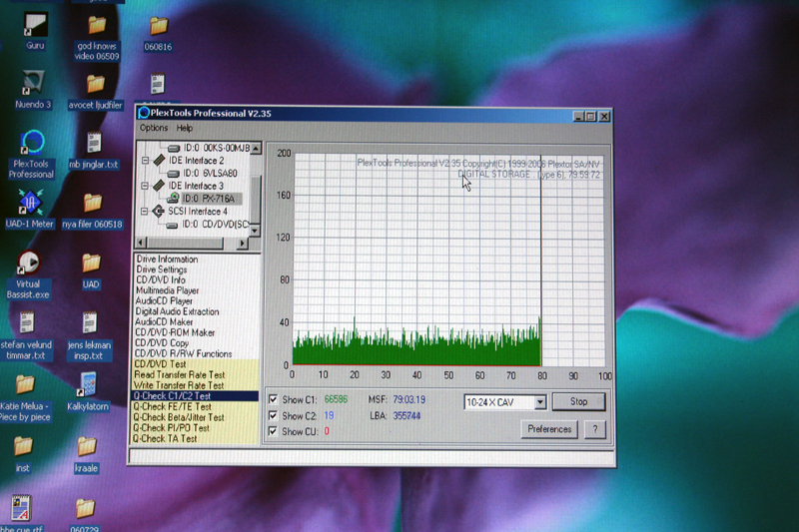
Task: Click drive tree horizontal scroll left arrow
Action: (141, 243)
